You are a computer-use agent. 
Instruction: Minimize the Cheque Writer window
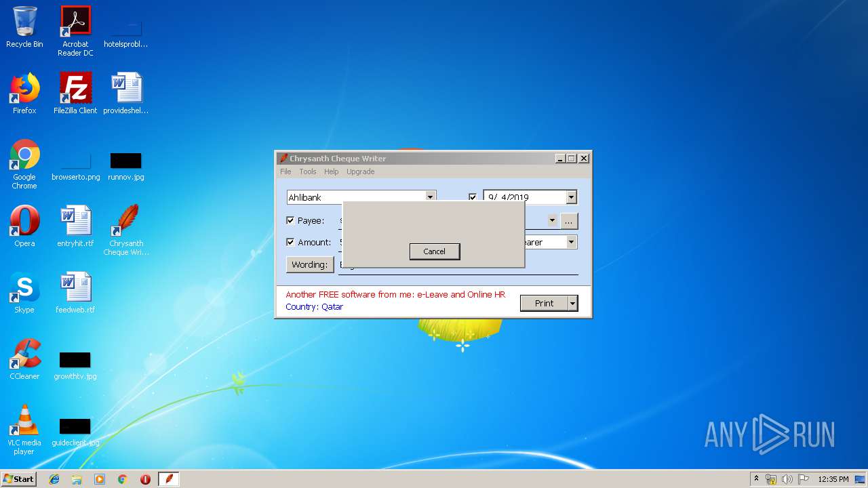tap(560, 159)
